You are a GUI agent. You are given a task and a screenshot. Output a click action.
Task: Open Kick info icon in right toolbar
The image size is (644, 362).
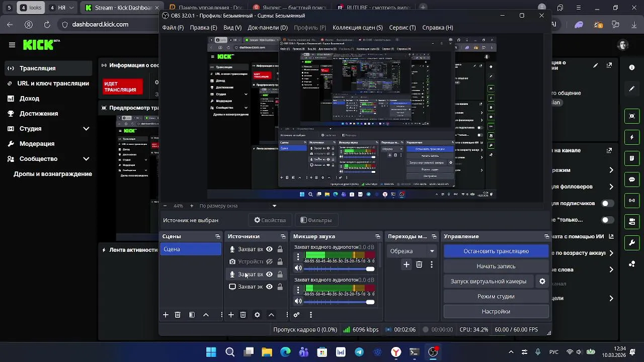pos(632,67)
